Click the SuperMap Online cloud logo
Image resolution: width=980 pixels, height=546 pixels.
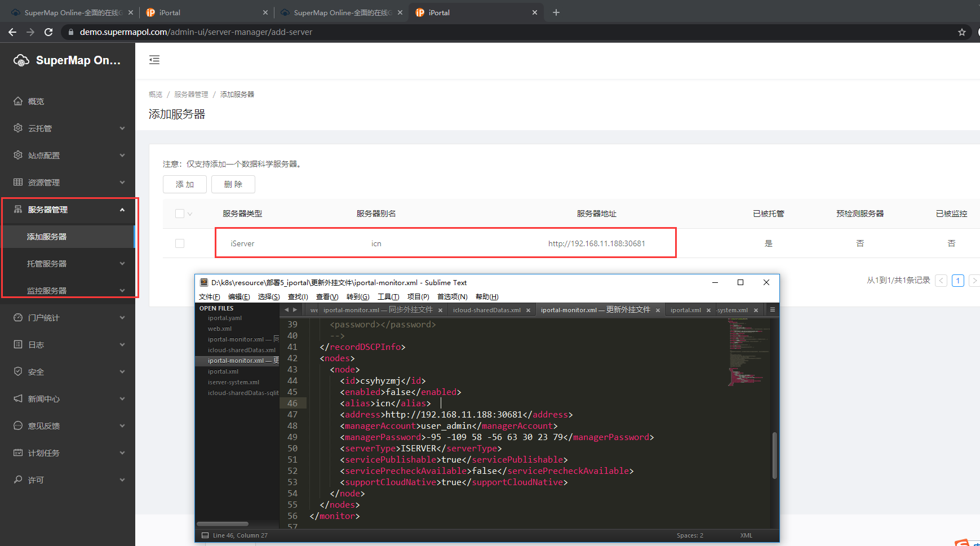pyautogui.click(x=21, y=60)
